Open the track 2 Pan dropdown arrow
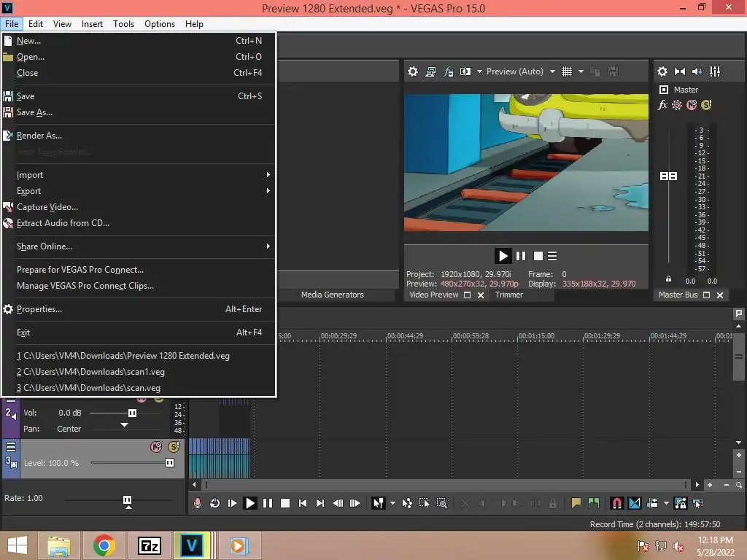This screenshot has width=747, height=560. tap(124, 425)
